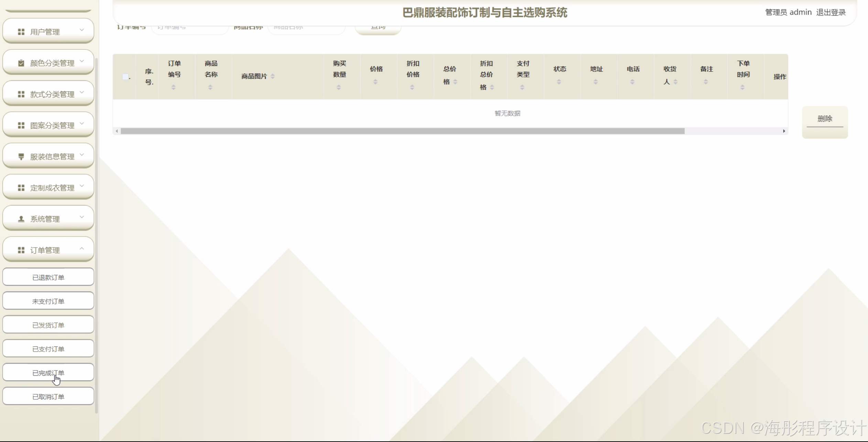Image resolution: width=868 pixels, height=442 pixels.
Task: Click the 订单管理 grid icon
Action: [21, 250]
